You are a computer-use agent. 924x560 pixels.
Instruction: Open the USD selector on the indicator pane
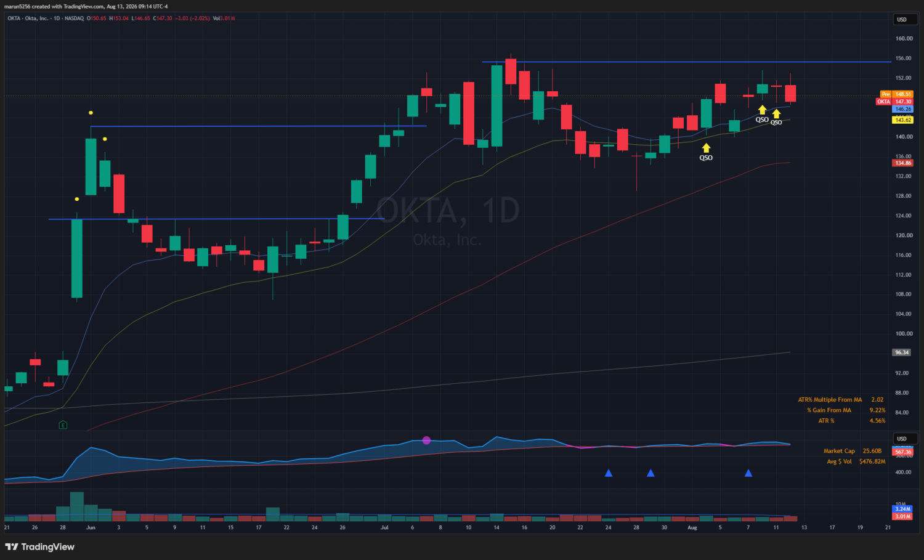click(904, 439)
